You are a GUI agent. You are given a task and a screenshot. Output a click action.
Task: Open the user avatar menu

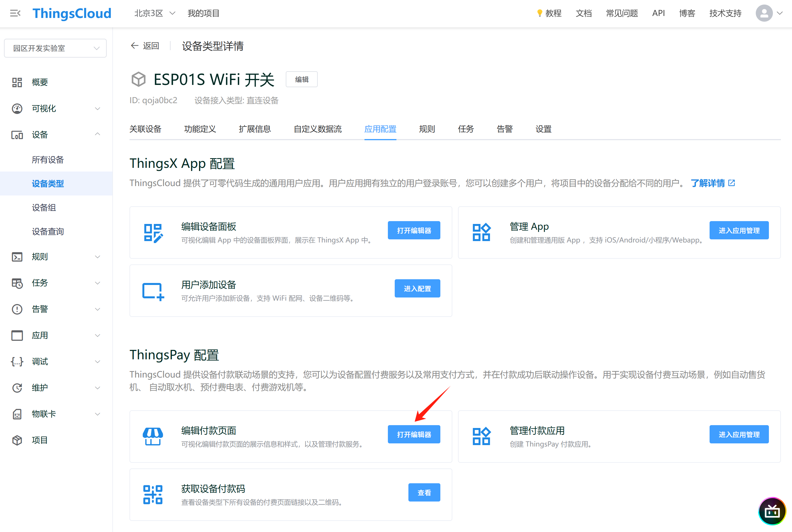tap(764, 13)
